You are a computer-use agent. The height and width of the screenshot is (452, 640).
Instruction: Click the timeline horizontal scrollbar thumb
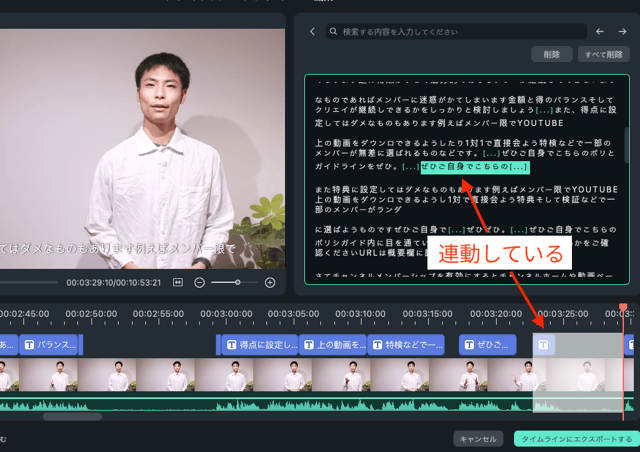point(72,416)
